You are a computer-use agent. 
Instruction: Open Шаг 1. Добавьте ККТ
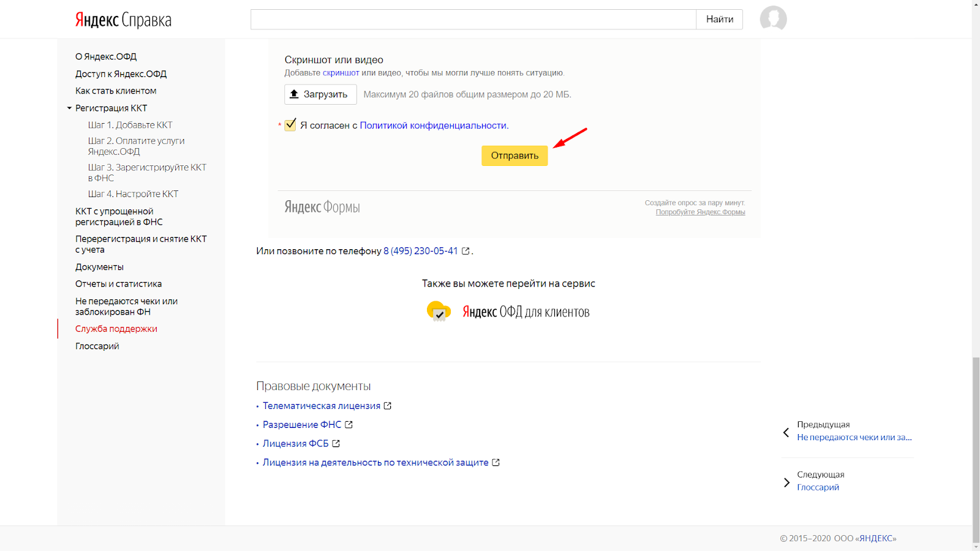tap(130, 125)
